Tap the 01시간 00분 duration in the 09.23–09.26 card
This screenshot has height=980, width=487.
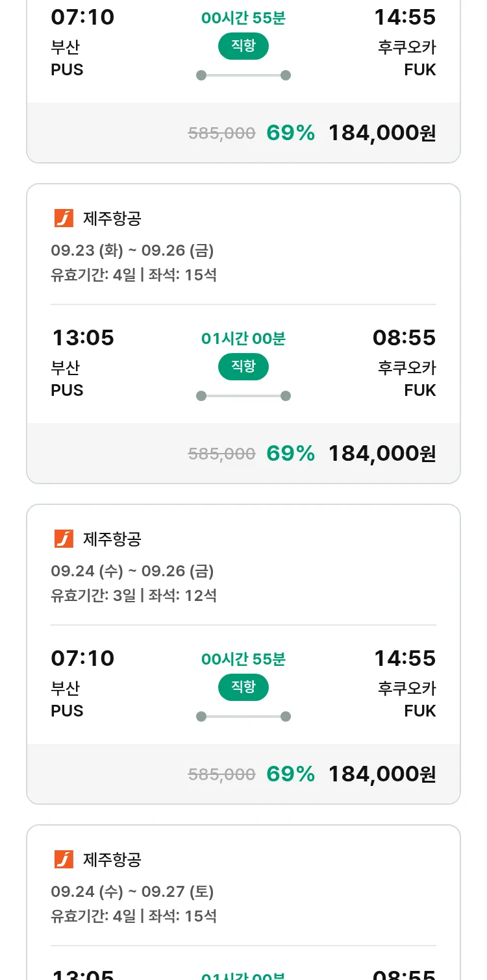(243, 339)
